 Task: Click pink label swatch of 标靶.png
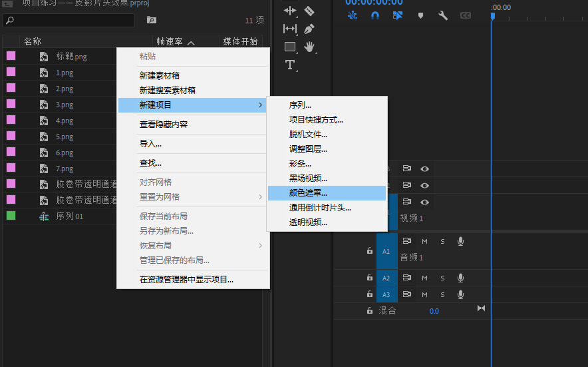[11, 56]
